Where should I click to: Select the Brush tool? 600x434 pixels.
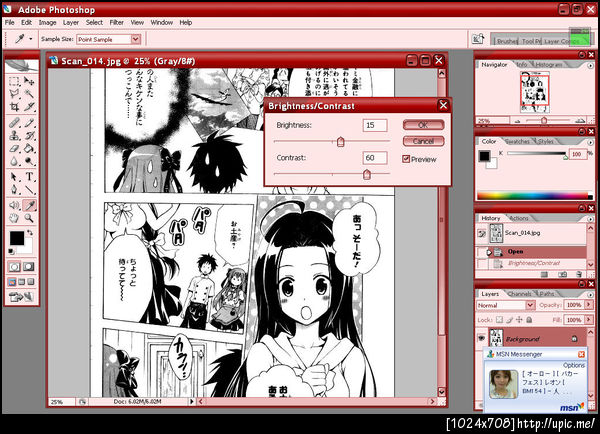click(29, 123)
